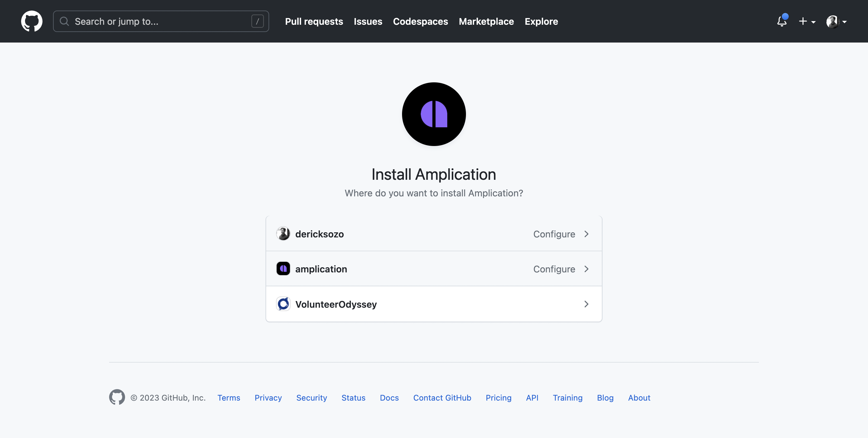Click the large Amplication logo

pyautogui.click(x=434, y=114)
